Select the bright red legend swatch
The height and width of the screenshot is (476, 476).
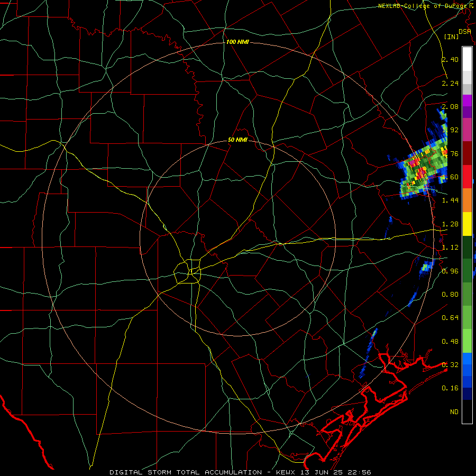click(467, 177)
